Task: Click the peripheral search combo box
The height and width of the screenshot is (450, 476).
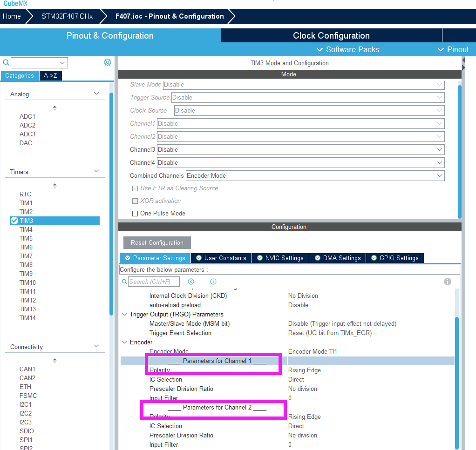Action: click(x=39, y=63)
